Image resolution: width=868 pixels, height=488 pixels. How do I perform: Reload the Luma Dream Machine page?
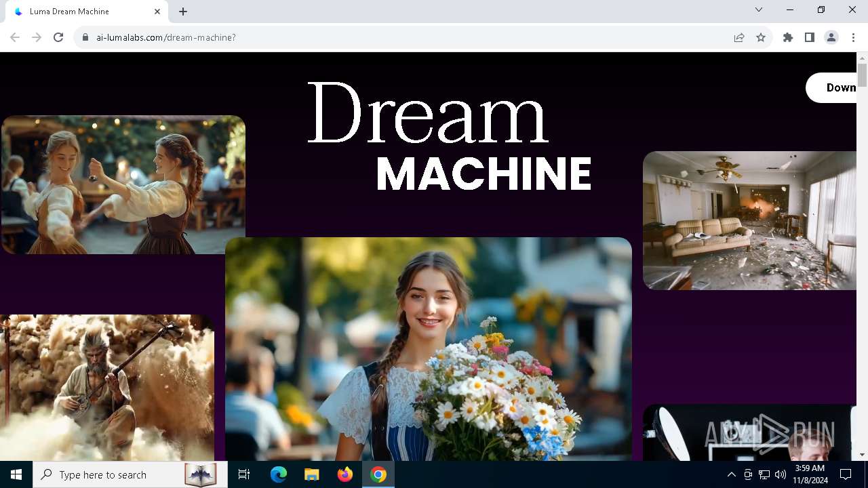58,37
